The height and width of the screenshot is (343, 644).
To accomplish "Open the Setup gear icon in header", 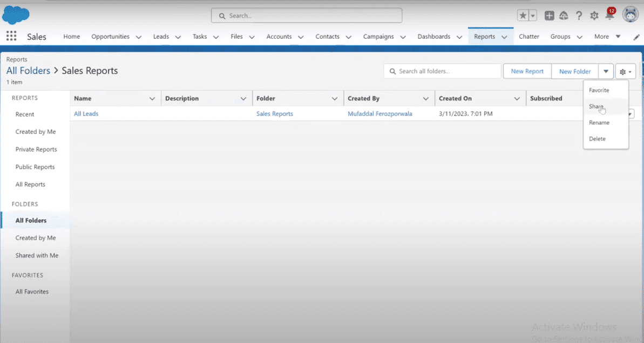I will point(594,16).
